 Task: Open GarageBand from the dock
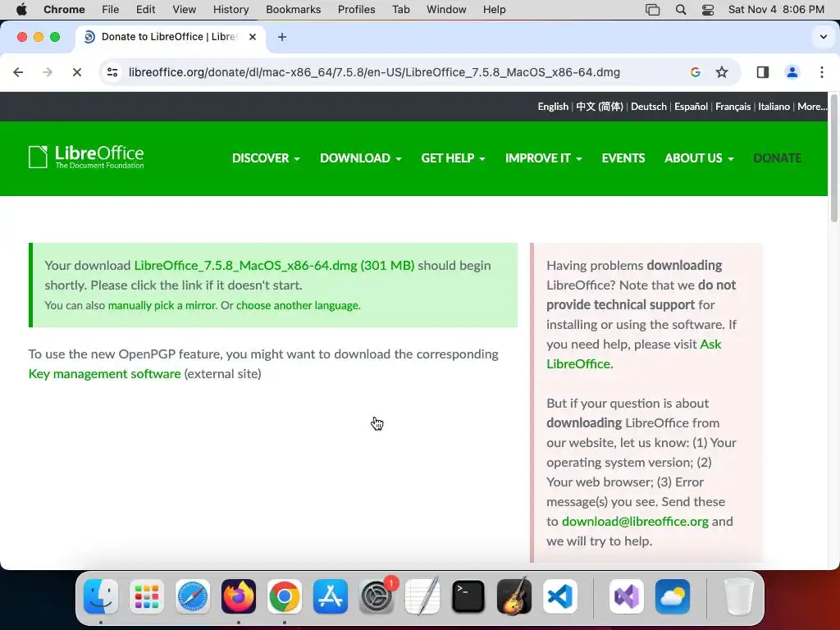tap(514, 597)
